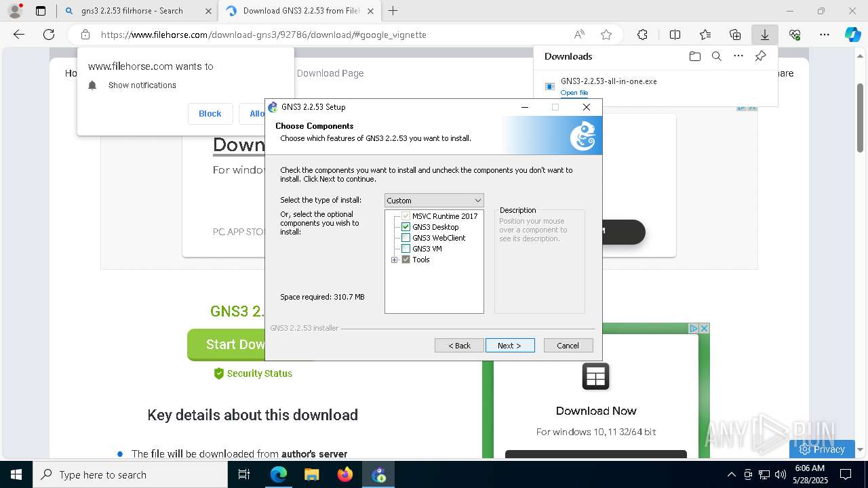Viewport: 868px width, 488px height.
Task: Uncheck GNS3 Desktop component
Action: (x=406, y=227)
